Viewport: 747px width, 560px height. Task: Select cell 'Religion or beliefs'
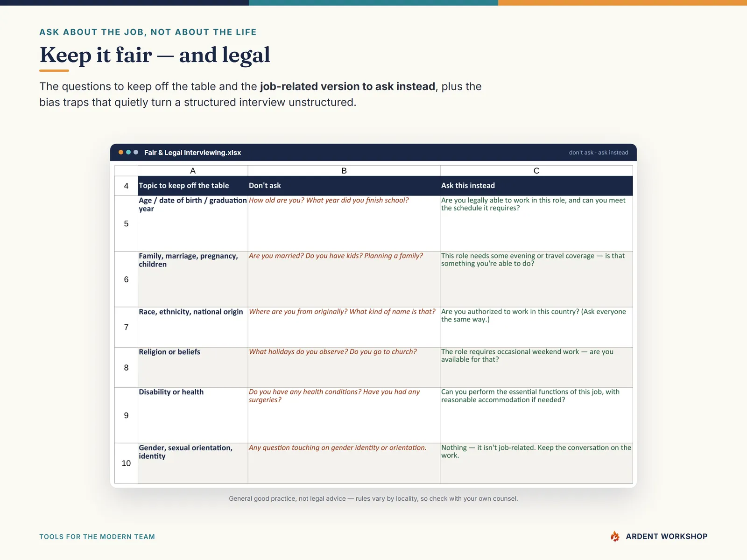193,367
